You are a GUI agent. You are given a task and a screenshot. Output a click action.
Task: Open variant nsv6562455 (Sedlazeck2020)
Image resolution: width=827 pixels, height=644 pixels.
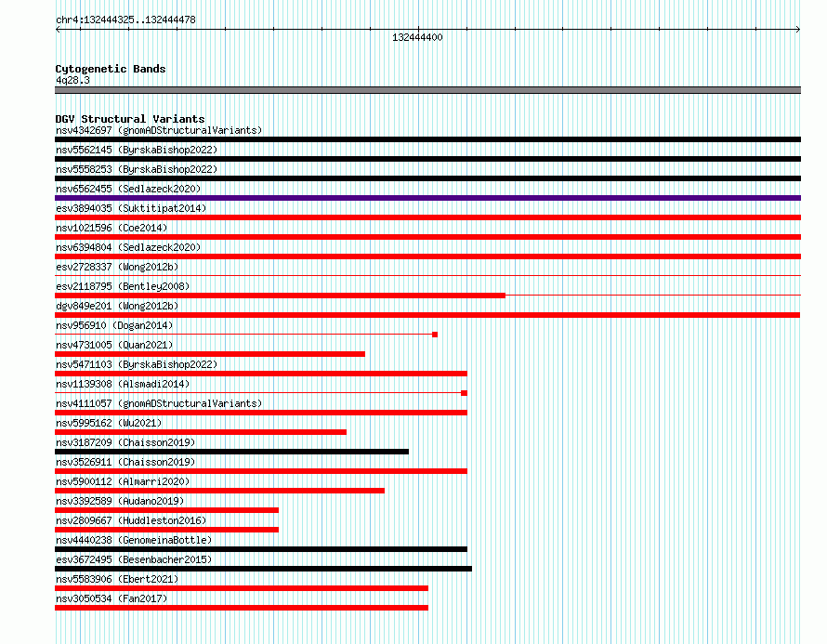(128, 189)
